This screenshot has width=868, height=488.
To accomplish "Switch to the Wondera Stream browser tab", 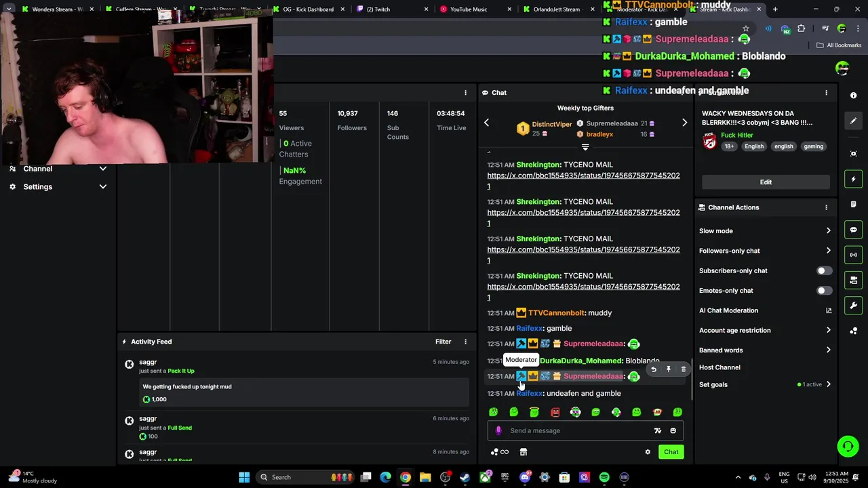I will 58,9.
